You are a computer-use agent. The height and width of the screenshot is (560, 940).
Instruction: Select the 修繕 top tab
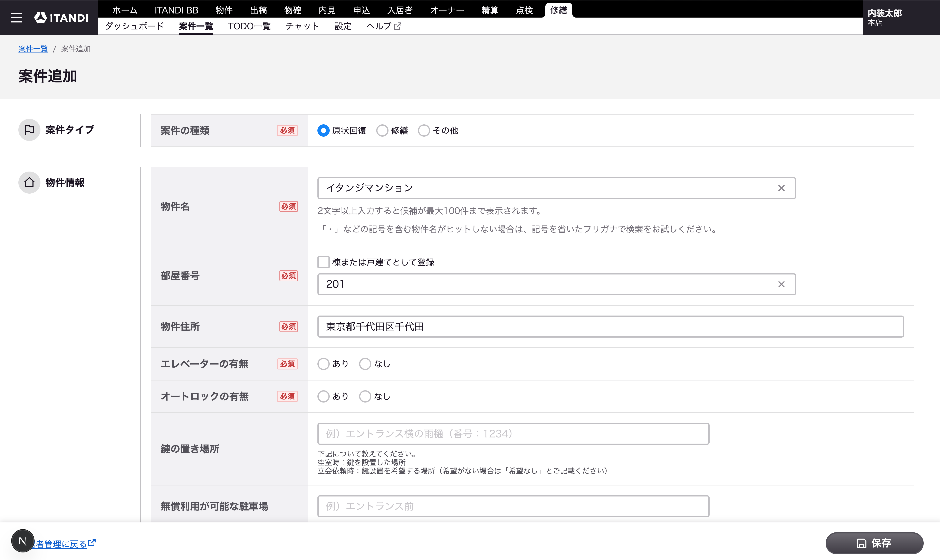click(x=559, y=10)
